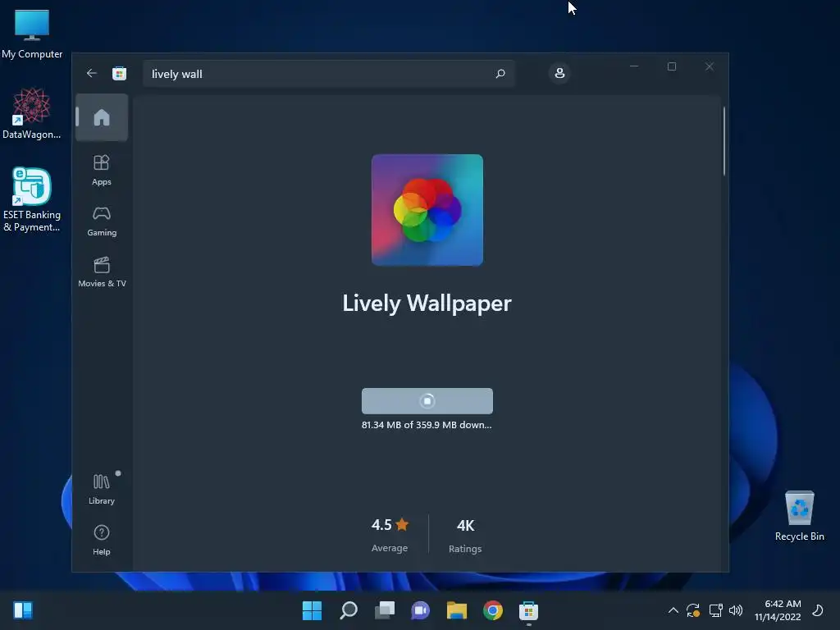Select My Computer desktop icon

click(32, 34)
